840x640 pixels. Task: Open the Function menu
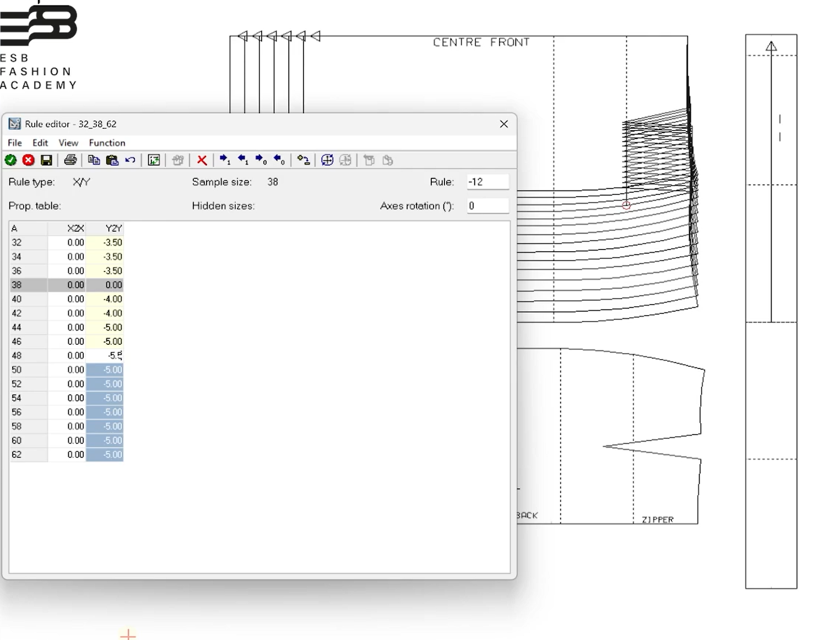tap(107, 143)
